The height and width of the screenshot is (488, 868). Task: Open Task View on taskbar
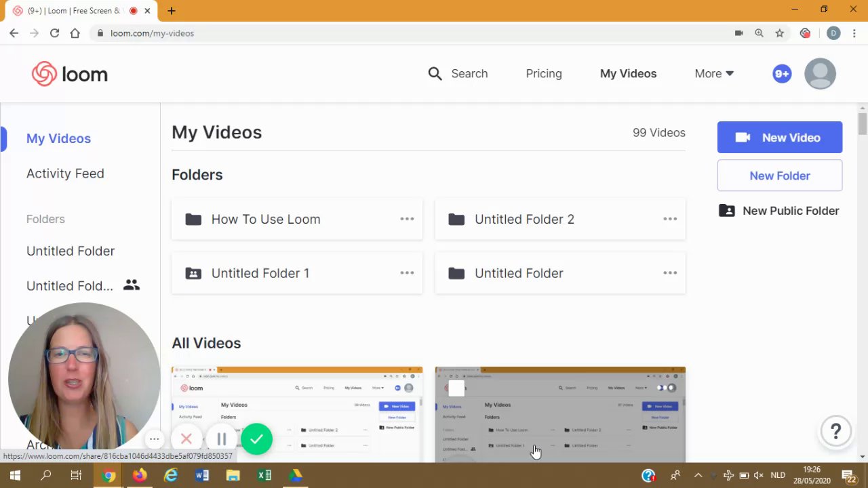pyautogui.click(x=76, y=476)
